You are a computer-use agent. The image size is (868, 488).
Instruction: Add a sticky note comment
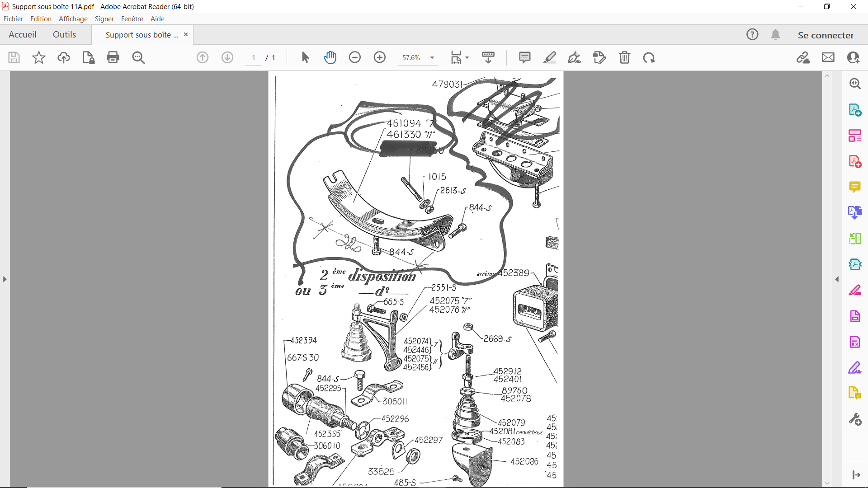click(x=524, y=57)
